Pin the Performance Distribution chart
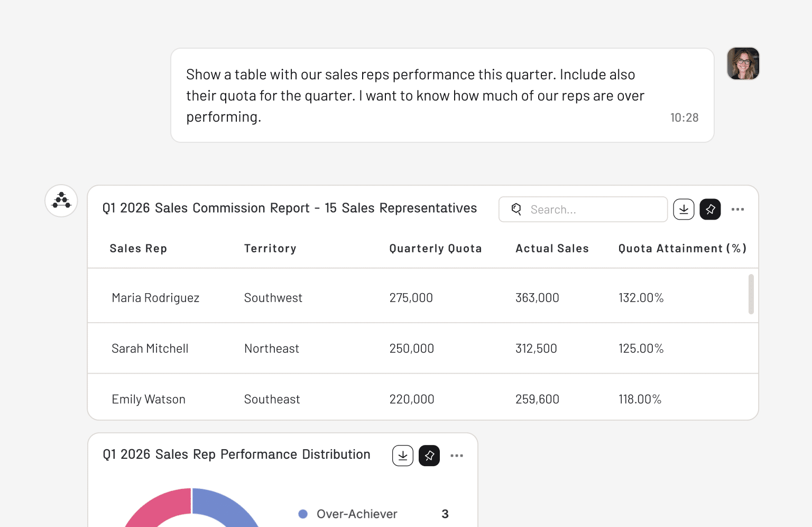Screen dimensions: 812x527 (x=429, y=456)
